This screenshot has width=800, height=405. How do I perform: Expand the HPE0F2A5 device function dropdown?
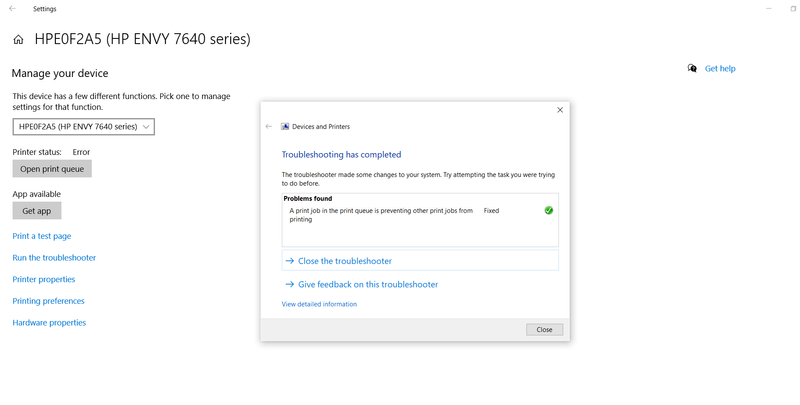click(x=83, y=127)
